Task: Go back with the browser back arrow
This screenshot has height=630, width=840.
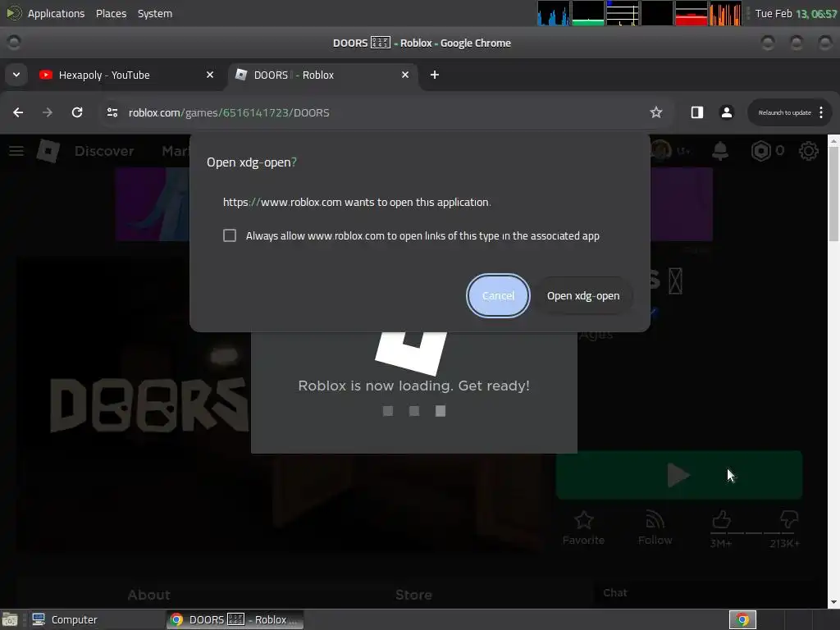Action: 18,112
